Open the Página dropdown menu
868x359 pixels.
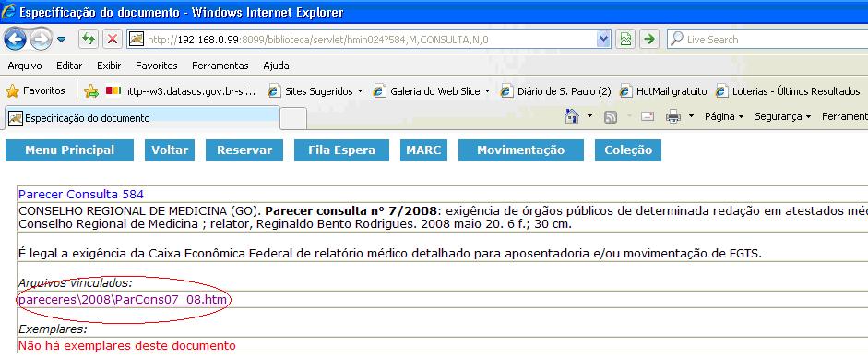[x=724, y=116]
